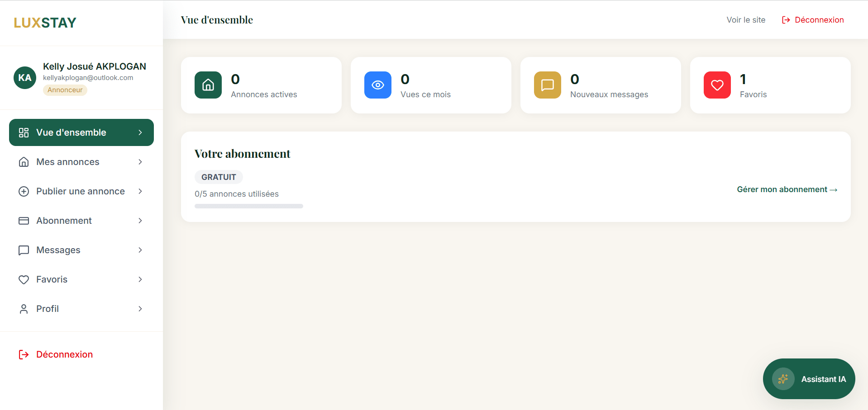The width and height of the screenshot is (868, 410).
Task: Click the Vue d'ensemble page title
Action: pos(217,20)
